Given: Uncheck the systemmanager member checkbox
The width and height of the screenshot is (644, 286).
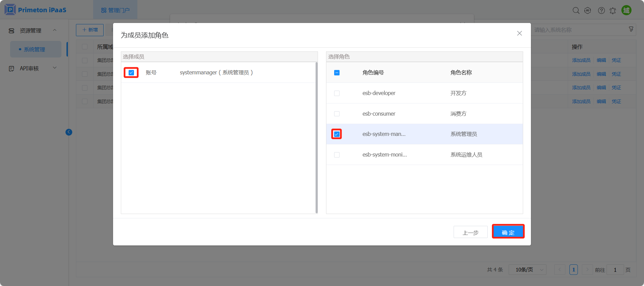Looking at the screenshot, I should point(131,73).
